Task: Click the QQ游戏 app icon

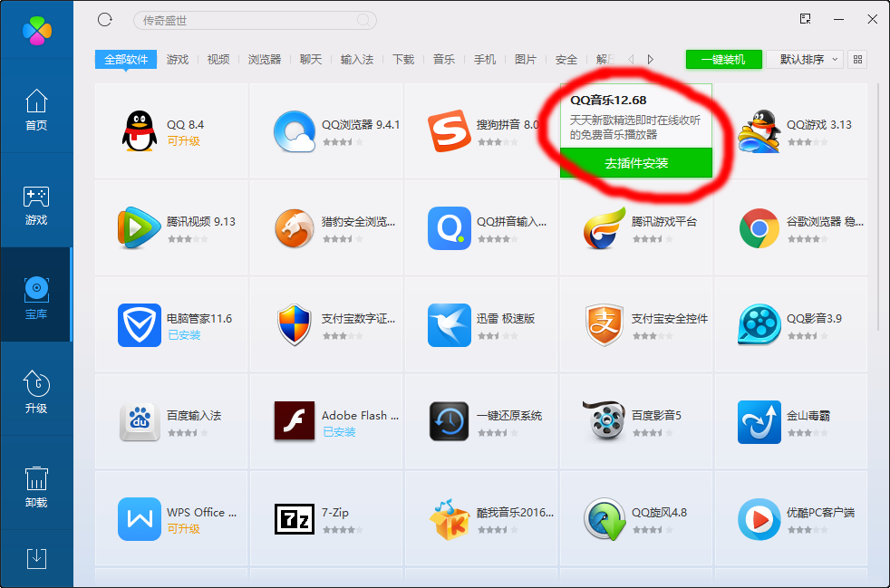Action: point(759,131)
